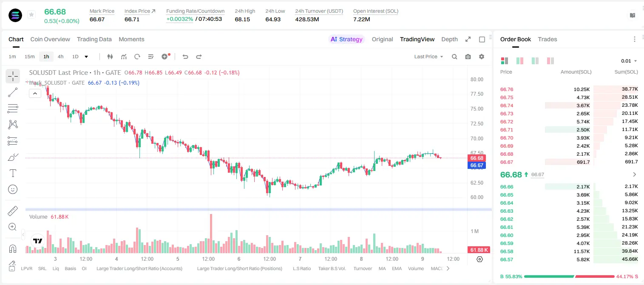The height and width of the screenshot is (285, 644).
Task: Open chart settings gear icon
Action: pyautogui.click(x=482, y=57)
